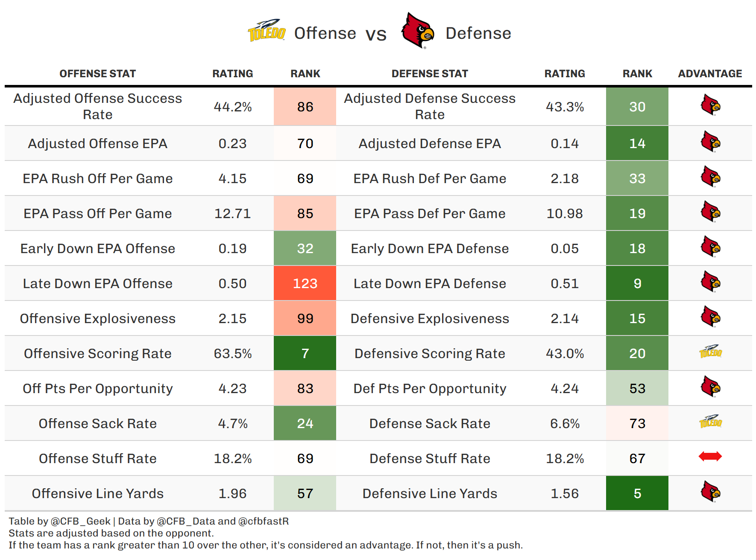The width and height of the screenshot is (756, 560).
Task: Click the Cardinal icon for Pts Per Opportunity
Action: tap(710, 387)
